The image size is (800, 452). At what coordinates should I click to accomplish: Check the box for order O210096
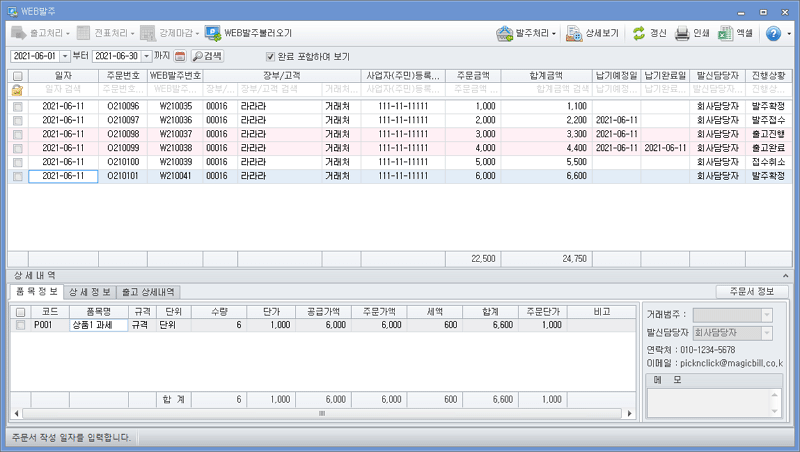point(17,105)
